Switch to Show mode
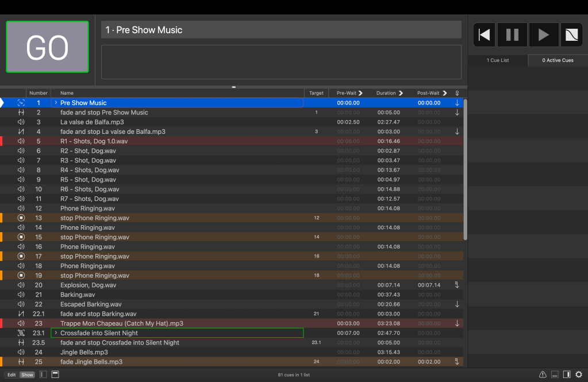Viewport: 588px width, 382px height. (27, 375)
